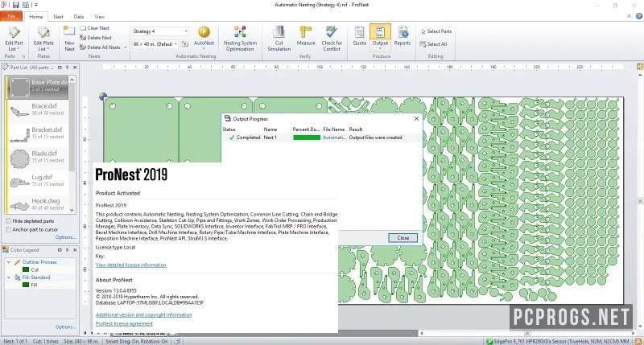Pin the Part List panel
The width and height of the screenshot is (644, 345).
point(68,68)
